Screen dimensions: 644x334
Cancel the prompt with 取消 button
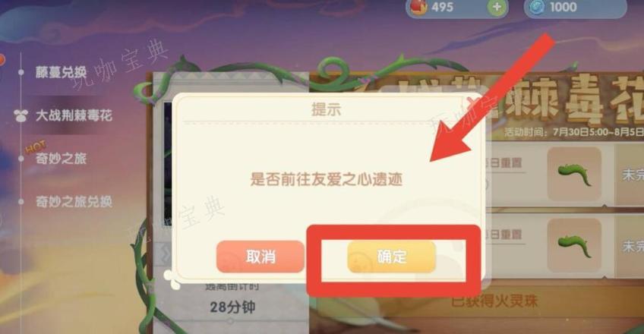pos(260,257)
